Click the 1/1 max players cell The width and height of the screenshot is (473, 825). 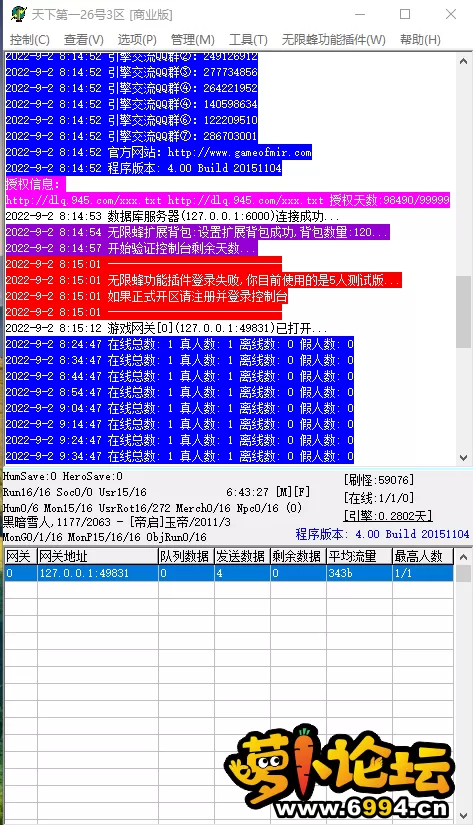(x=423, y=573)
